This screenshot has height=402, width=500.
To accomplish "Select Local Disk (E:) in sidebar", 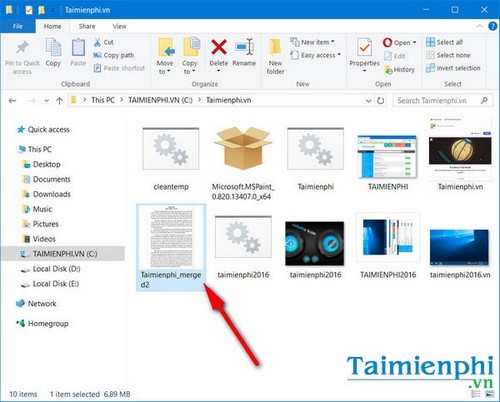I will 50,284.
